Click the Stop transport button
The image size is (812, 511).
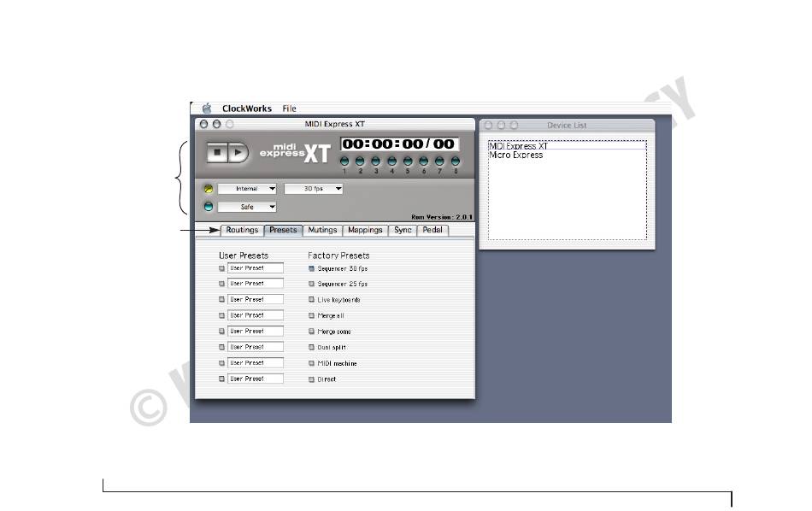[217, 153]
